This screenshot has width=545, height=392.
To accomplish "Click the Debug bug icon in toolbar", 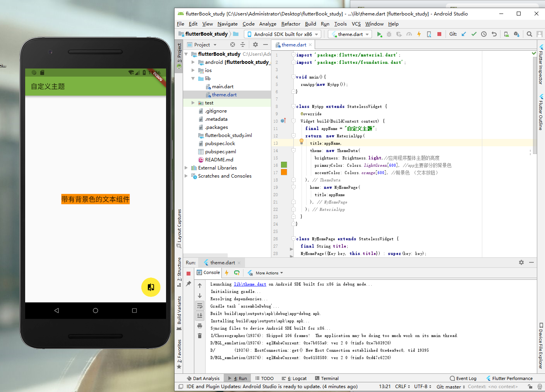I will point(389,34).
